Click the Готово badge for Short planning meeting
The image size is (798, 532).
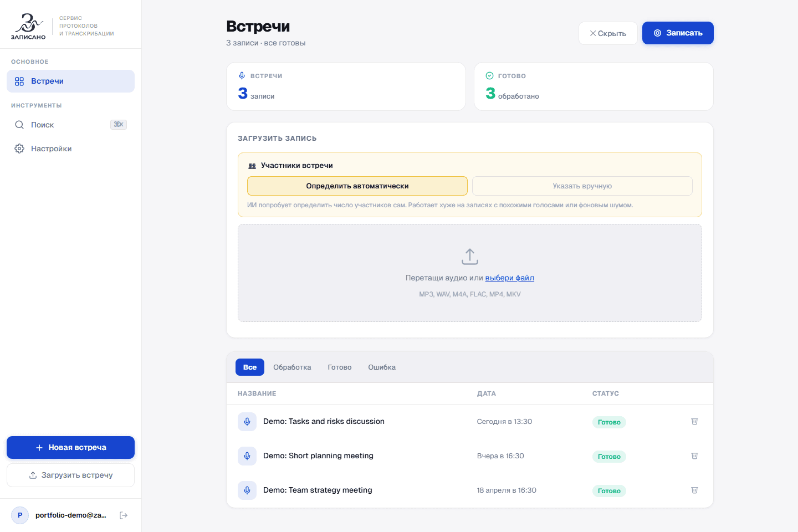tap(609, 457)
